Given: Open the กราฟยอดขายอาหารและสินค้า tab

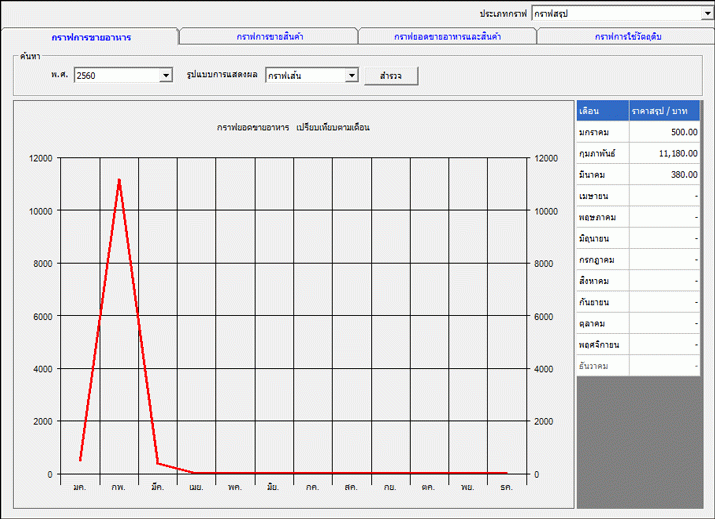Looking at the screenshot, I should pyautogui.click(x=447, y=37).
